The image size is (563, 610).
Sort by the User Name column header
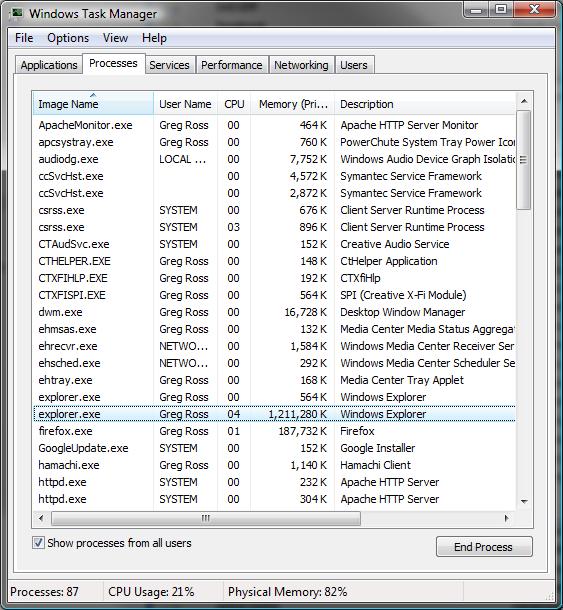click(185, 104)
